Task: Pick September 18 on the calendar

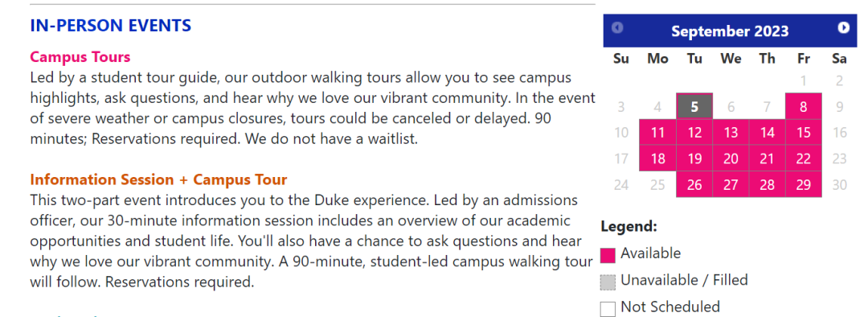Action: coord(657,158)
